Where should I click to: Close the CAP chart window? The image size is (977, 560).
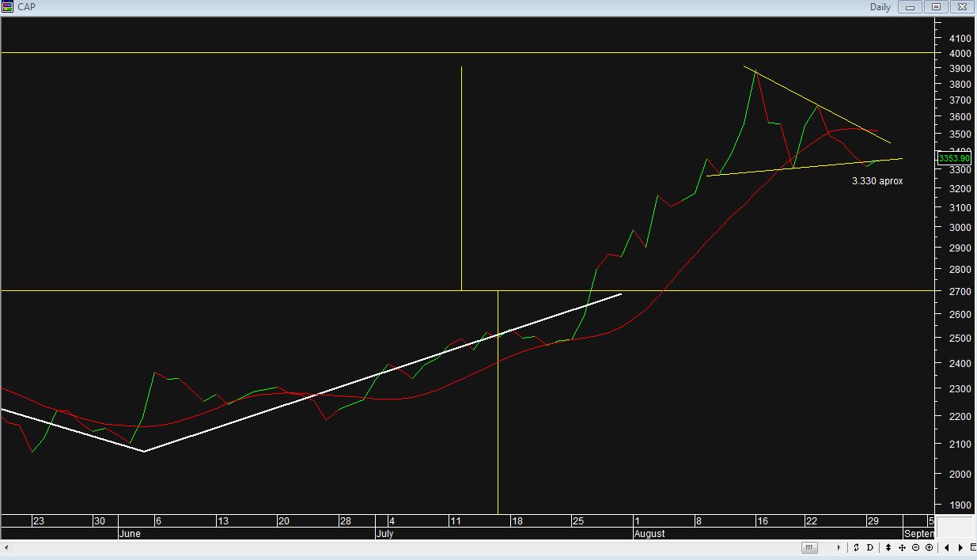coord(962,7)
